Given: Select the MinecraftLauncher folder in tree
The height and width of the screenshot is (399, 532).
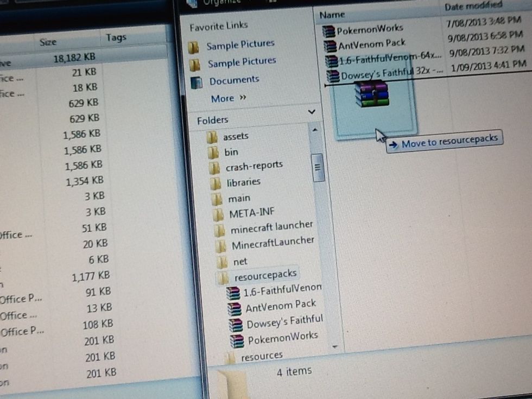Looking at the screenshot, I should point(273,243).
